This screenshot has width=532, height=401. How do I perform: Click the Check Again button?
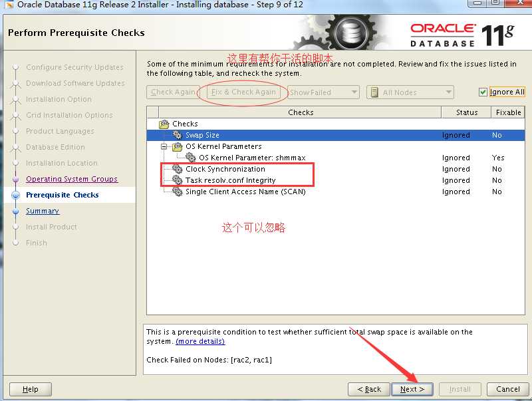[173, 92]
